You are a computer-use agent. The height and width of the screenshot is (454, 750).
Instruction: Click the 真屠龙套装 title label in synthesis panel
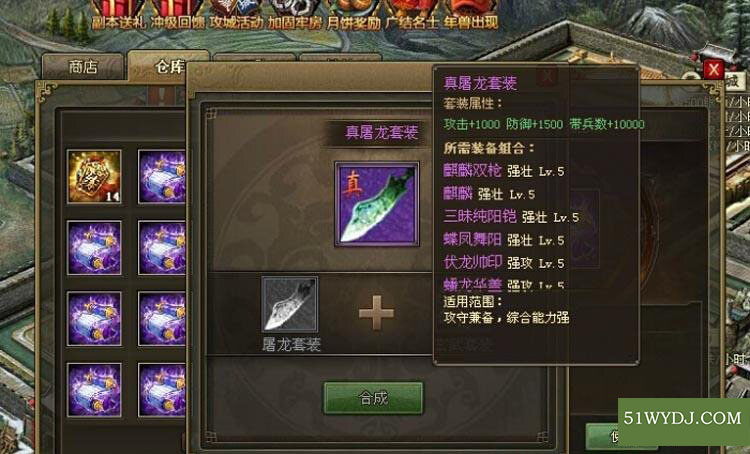pyautogui.click(x=382, y=133)
